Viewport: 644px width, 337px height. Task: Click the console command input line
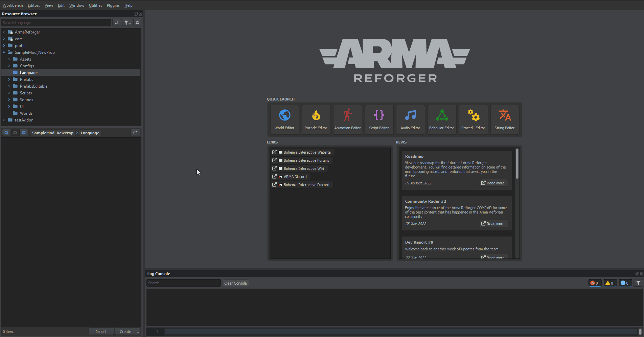click(401, 332)
